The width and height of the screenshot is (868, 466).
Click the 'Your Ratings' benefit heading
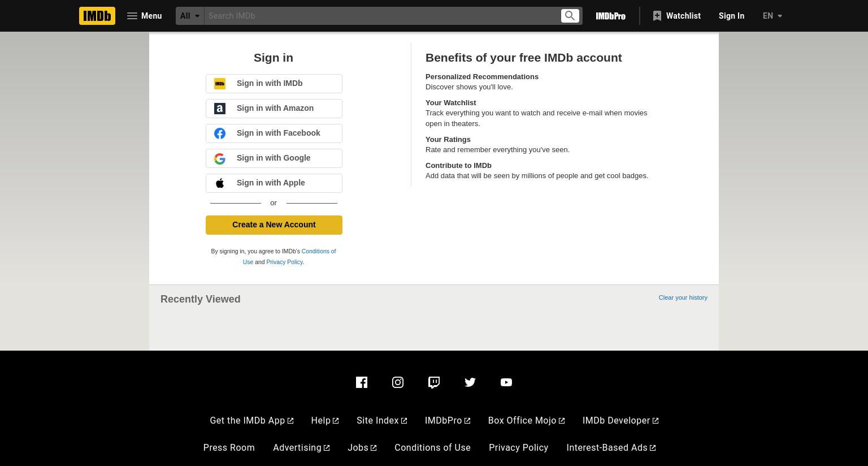click(x=448, y=140)
